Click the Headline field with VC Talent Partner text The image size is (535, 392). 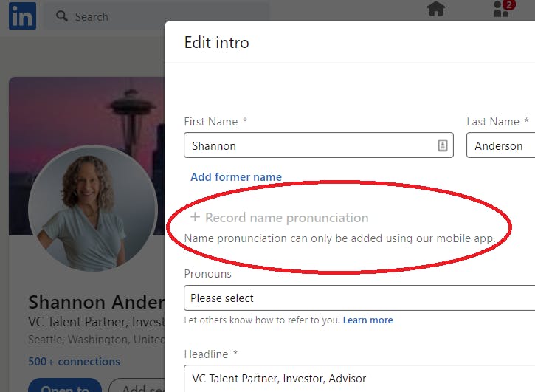pos(359,378)
